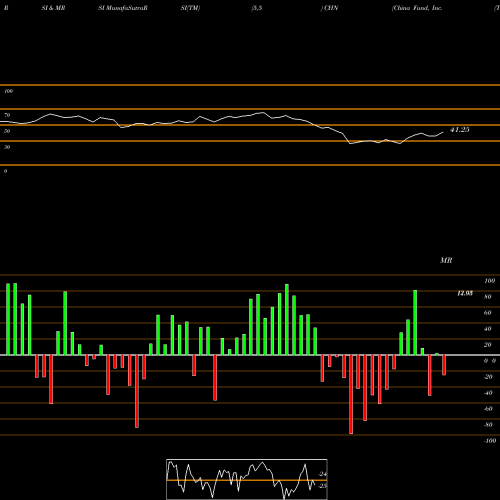This screenshot has width=500, height=500.
Task: Click the 25 label in the mini chart
Action: (323, 486)
